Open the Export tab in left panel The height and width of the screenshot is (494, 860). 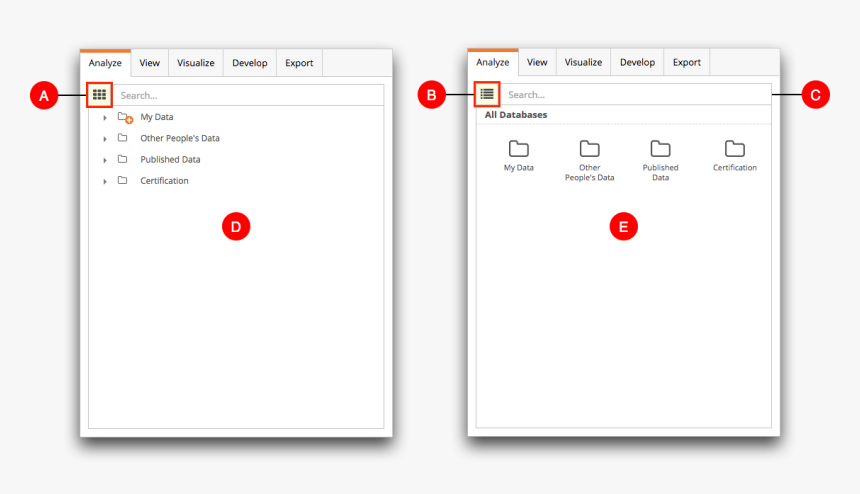pyautogui.click(x=299, y=63)
